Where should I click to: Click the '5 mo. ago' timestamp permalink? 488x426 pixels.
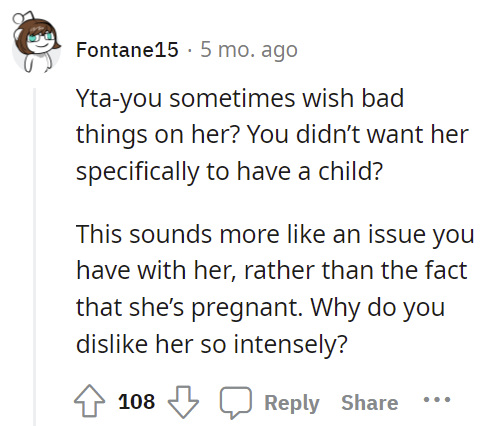tap(249, 50)
